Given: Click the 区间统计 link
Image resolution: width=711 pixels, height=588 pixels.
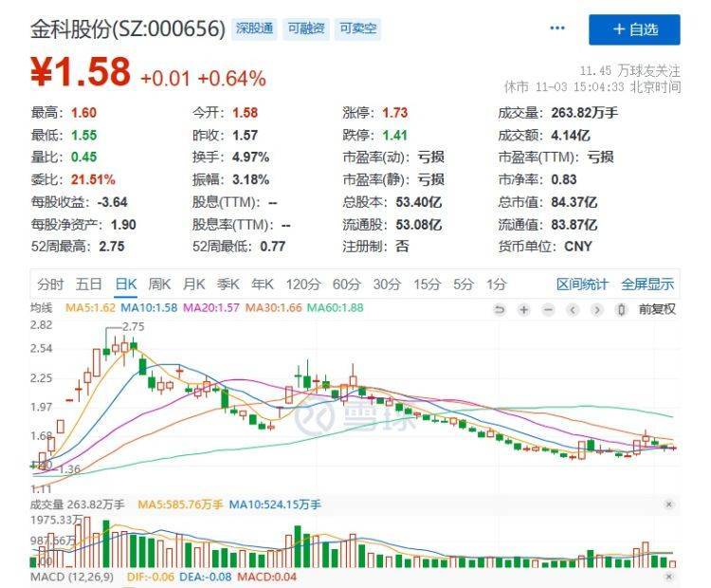Looking at the screenshot, I should (582, 284).
